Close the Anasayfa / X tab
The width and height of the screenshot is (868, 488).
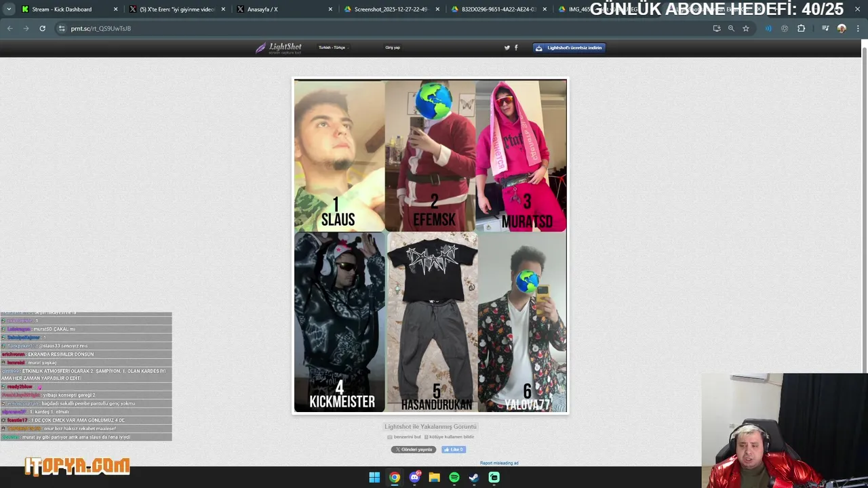point(330,9)
